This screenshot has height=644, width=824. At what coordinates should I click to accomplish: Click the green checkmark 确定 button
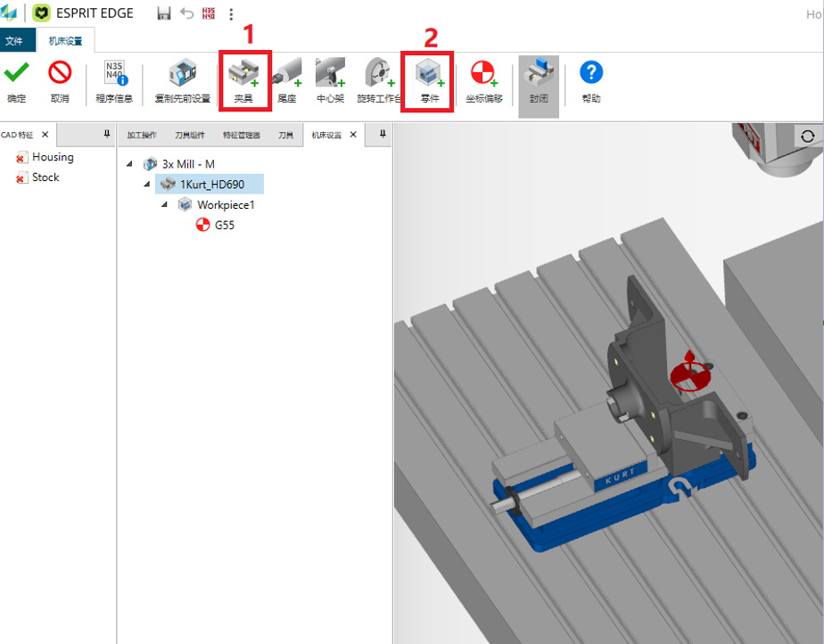(16, 81)
